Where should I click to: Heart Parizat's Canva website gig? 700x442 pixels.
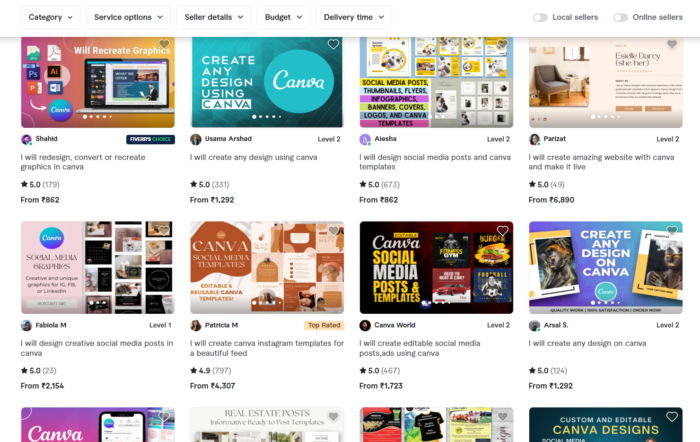click(x=672, y=44)
